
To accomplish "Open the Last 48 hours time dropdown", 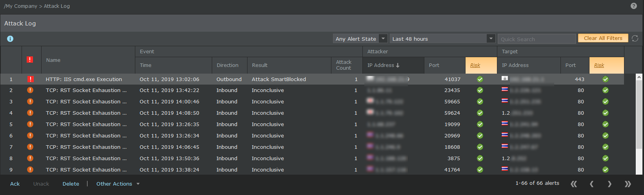I will coord(442,38).
